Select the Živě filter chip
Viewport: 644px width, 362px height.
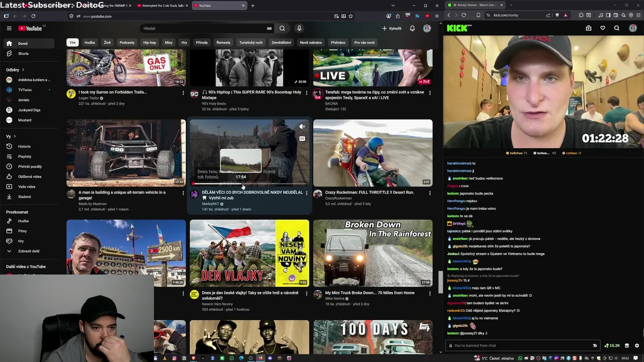point(107,43)
